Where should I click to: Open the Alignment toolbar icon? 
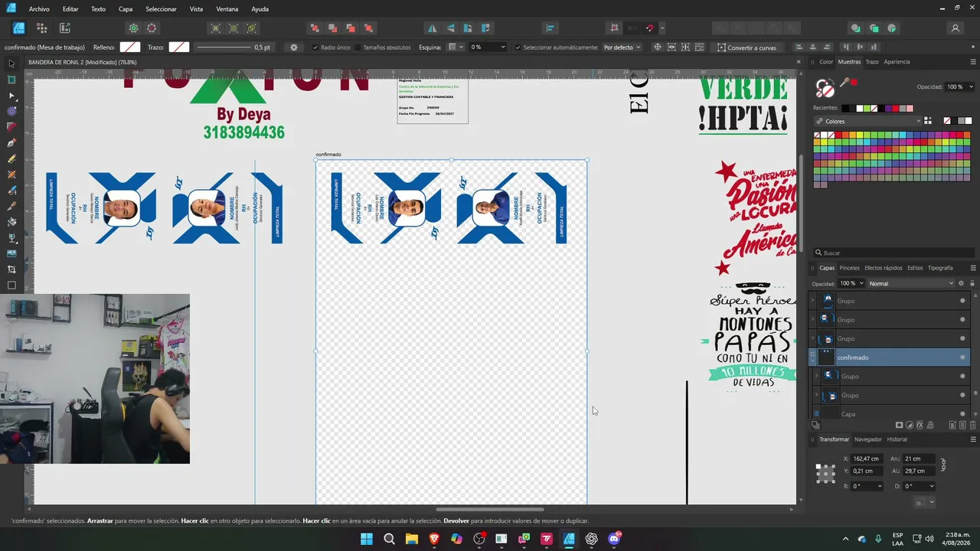click(550, 28)
